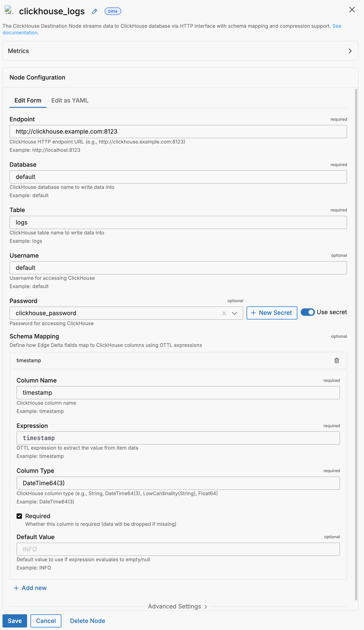Rename the node using the pencil icon
This screenshot has height=630, width=364.
click(x=94, y=11)
